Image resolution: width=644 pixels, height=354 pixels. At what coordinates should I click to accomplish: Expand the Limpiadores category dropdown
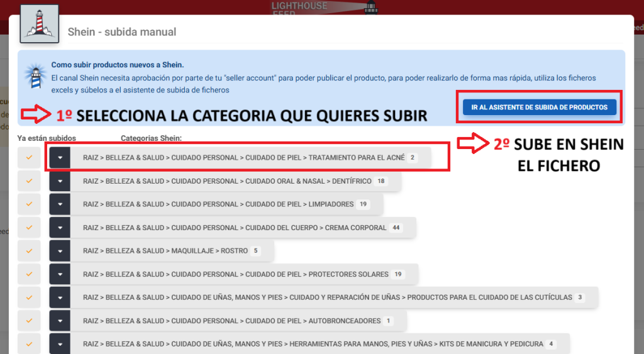[60, 204]
